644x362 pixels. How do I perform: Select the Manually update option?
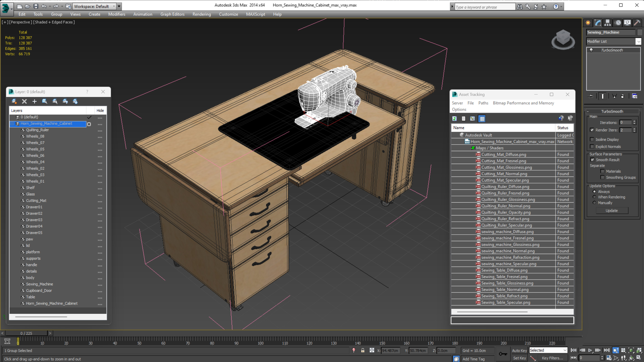(x=595, y=203)
